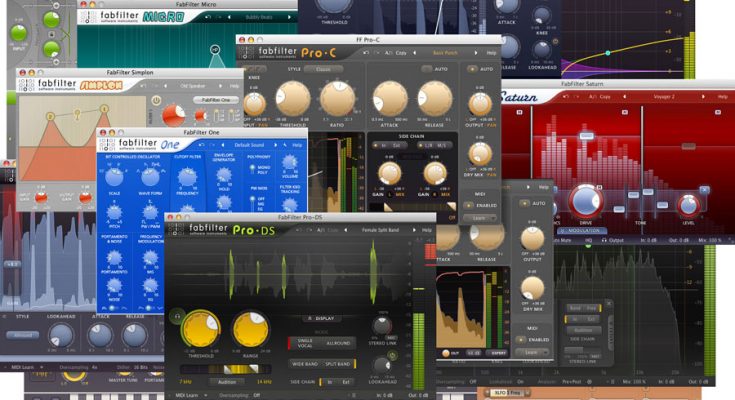Click the Pro-DS yellow Range knob

pyautogui.click(x=251, y=329)
